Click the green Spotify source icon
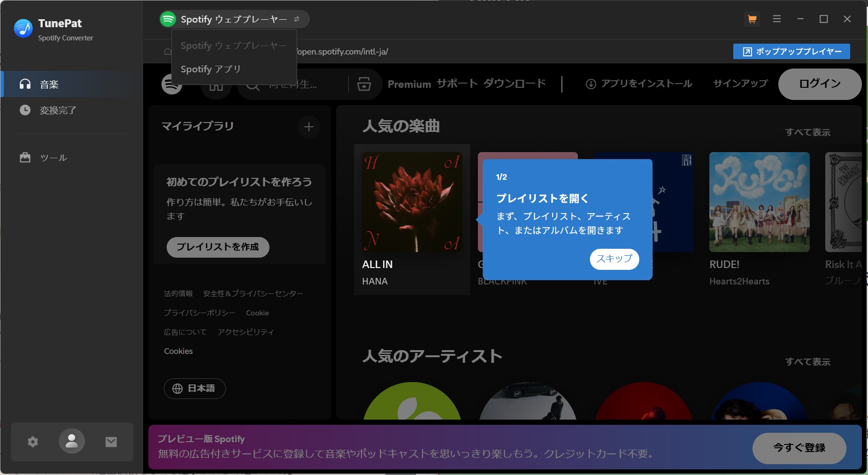This screenshot has height=475, width=868. click(168, 19)
